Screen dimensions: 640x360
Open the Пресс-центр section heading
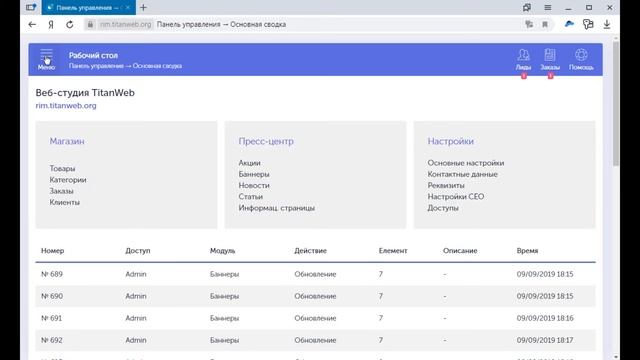pos(266,141)
